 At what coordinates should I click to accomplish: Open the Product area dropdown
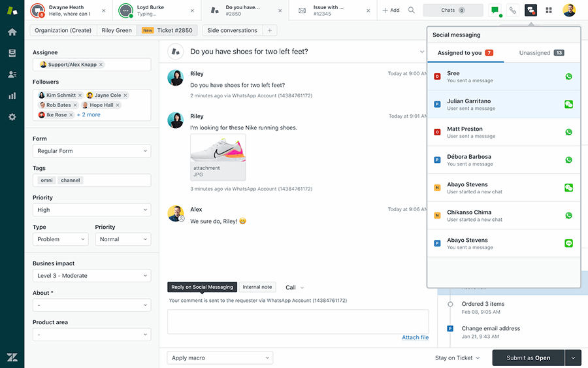point(92,334)
